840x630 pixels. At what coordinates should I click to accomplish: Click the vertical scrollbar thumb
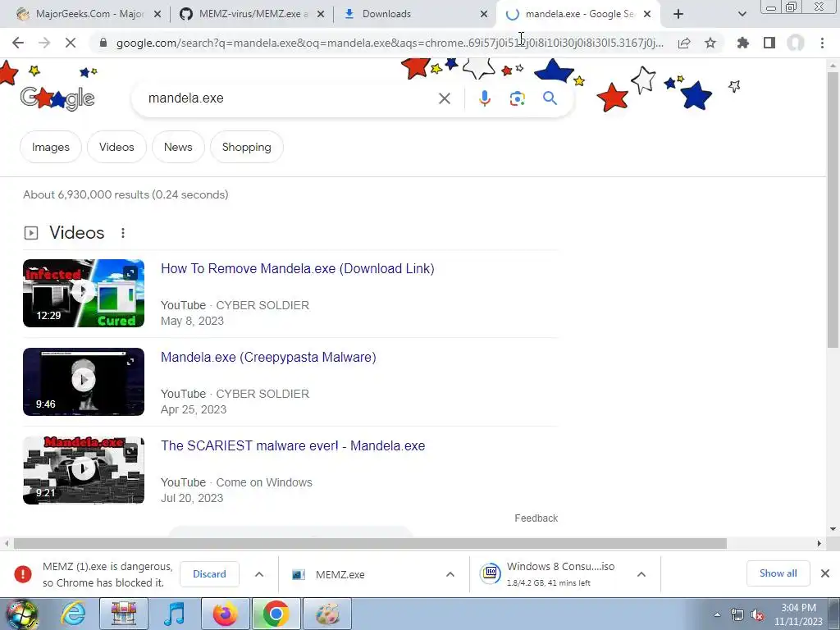click(x=833, y=209)
